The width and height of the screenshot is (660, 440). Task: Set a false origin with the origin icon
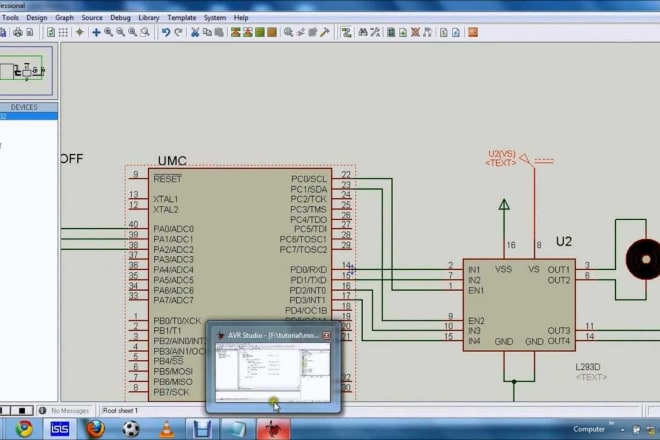point(80,32)
